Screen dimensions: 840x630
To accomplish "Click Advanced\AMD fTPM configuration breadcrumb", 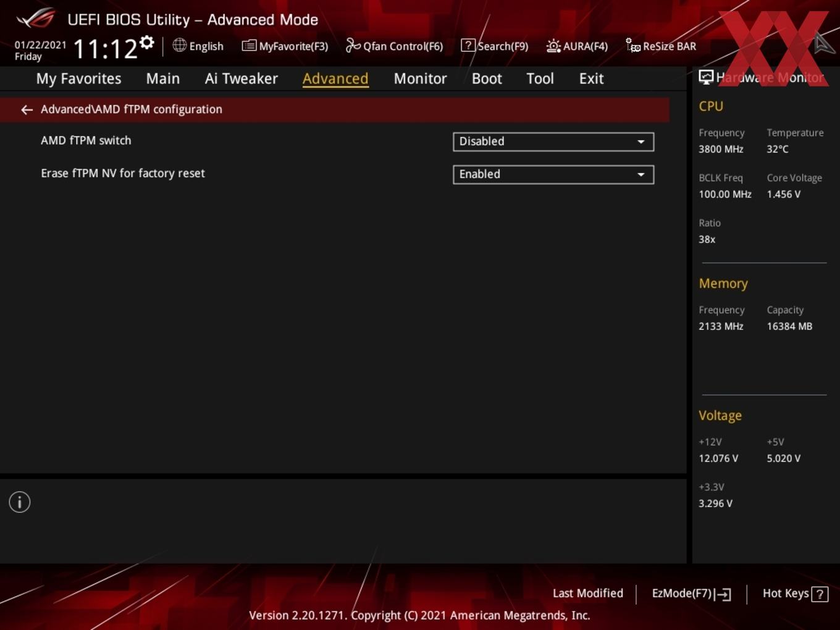I will (132, 109).
